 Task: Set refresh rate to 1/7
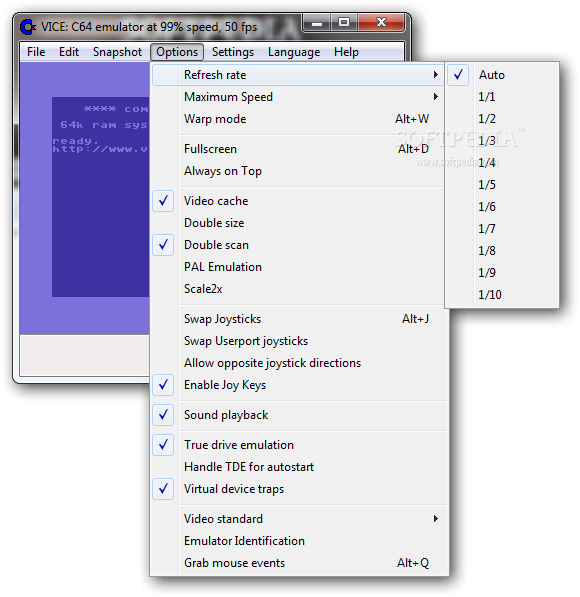click(502, 229)
